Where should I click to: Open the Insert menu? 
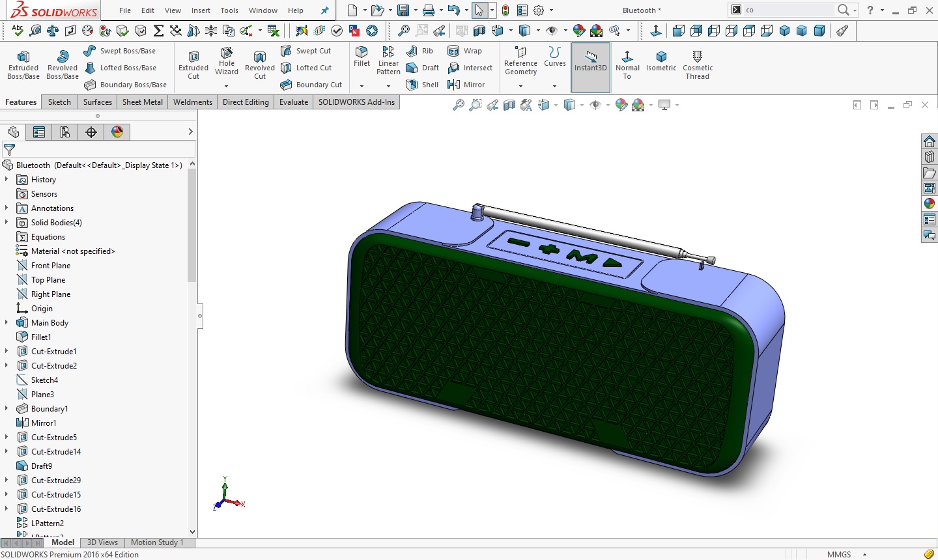(201, 10)
